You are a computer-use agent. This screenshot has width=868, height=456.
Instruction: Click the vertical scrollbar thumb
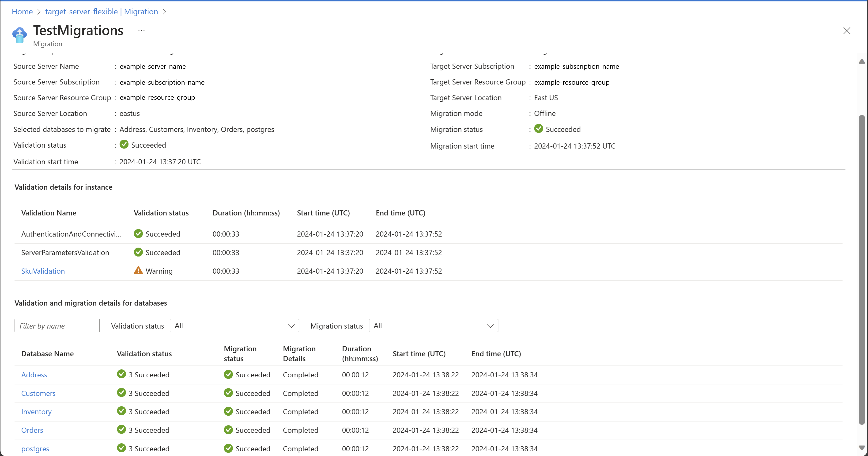click(862, 270)
